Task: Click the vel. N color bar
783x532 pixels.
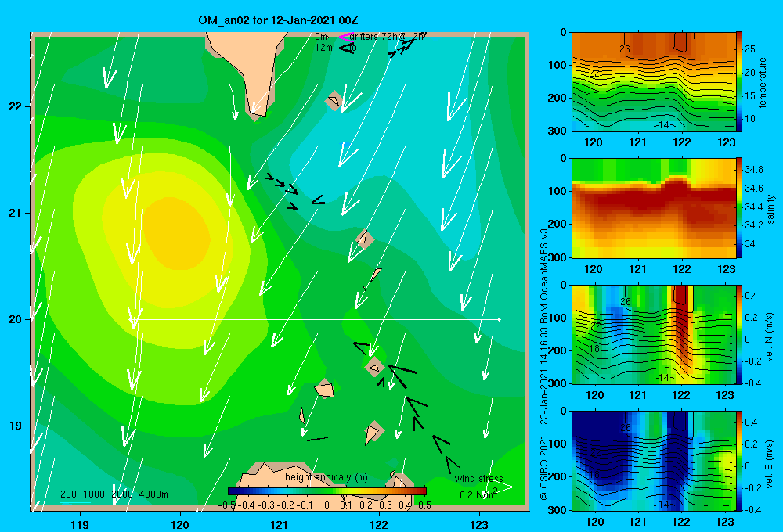Action: click(x=739, y=334)
